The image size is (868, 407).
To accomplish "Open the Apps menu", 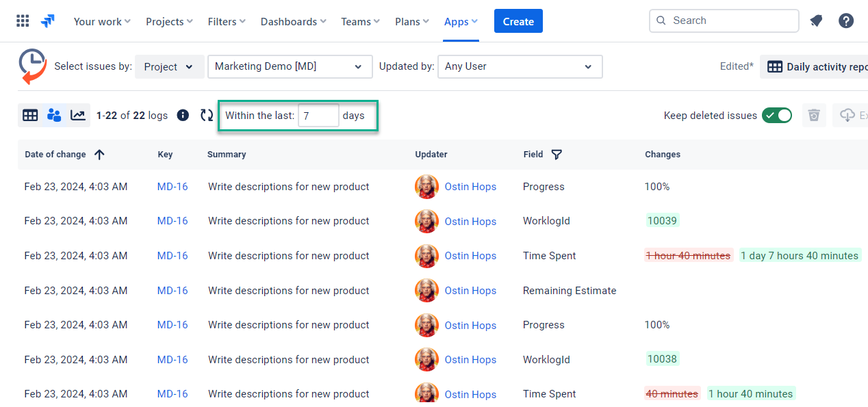I will 461,22.
